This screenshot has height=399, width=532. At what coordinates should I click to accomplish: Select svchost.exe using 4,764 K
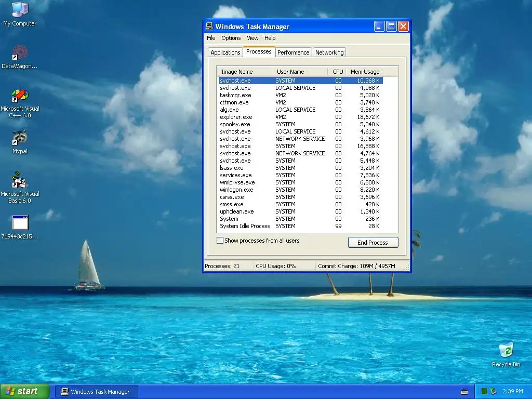point(301,153)
